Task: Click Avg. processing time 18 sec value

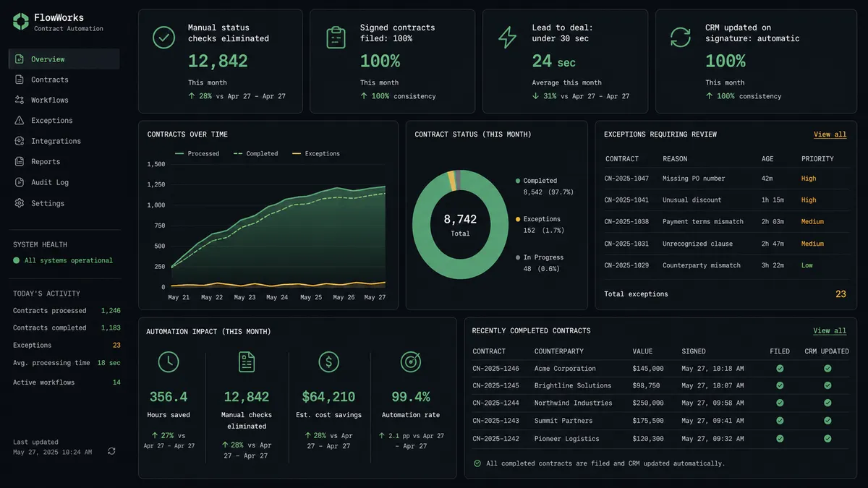Action: 109,363
